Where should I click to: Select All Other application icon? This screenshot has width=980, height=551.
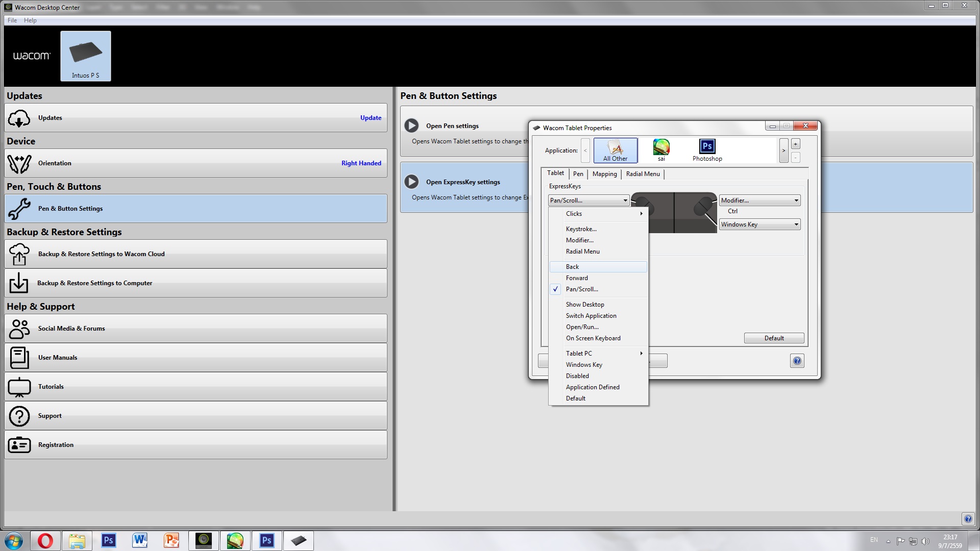pos(616,150)
